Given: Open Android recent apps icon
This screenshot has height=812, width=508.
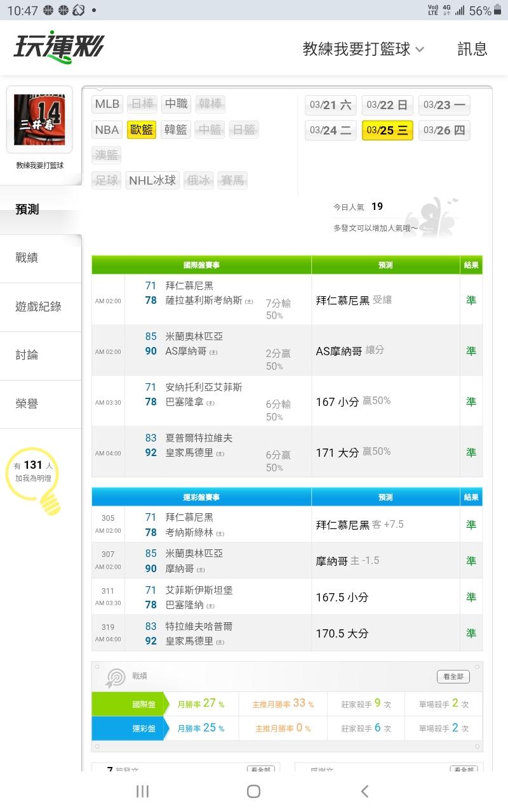Looking at the screenshot, I should pos(142,791).
